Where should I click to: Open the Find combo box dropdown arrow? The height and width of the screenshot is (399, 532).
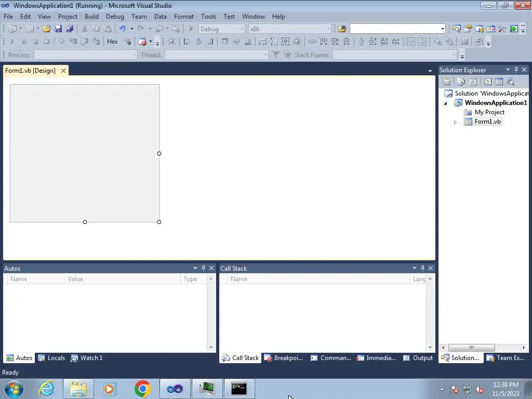click(442, 29)
